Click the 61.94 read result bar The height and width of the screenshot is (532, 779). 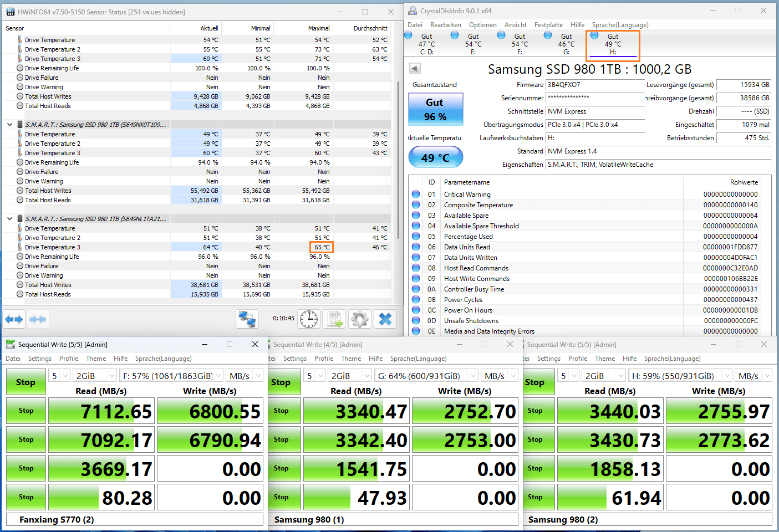(610, 498)
